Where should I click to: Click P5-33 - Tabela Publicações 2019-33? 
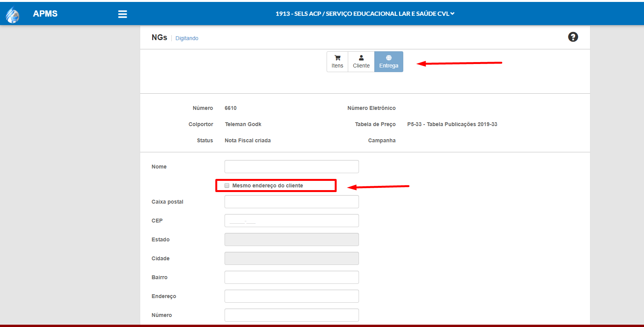(452, 124)
